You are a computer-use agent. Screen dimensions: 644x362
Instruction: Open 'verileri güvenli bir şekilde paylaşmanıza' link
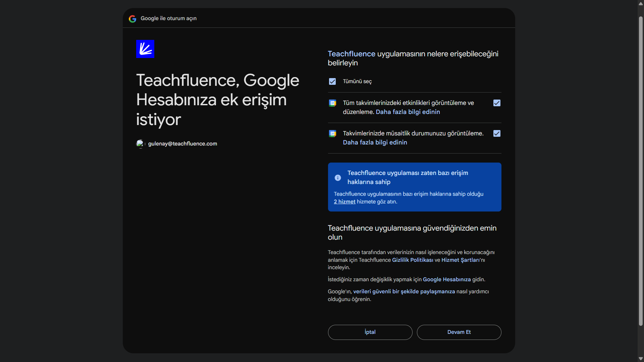[404, 292]
